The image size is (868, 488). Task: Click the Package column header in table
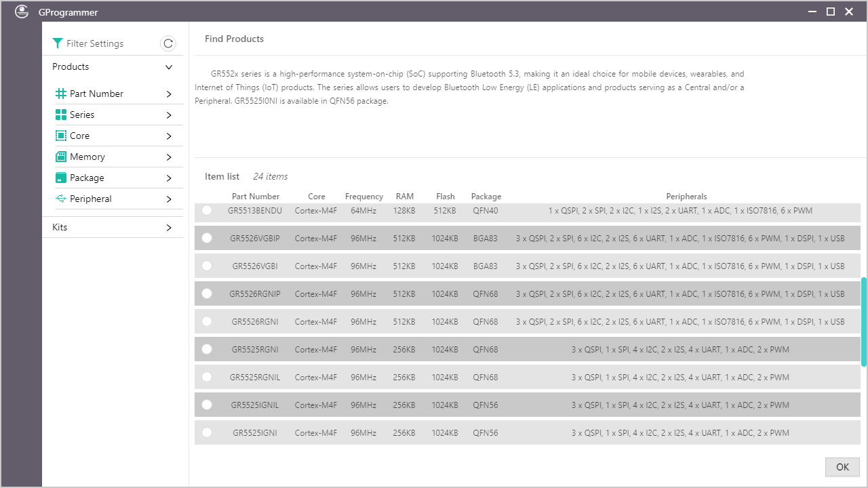point(486,197)
